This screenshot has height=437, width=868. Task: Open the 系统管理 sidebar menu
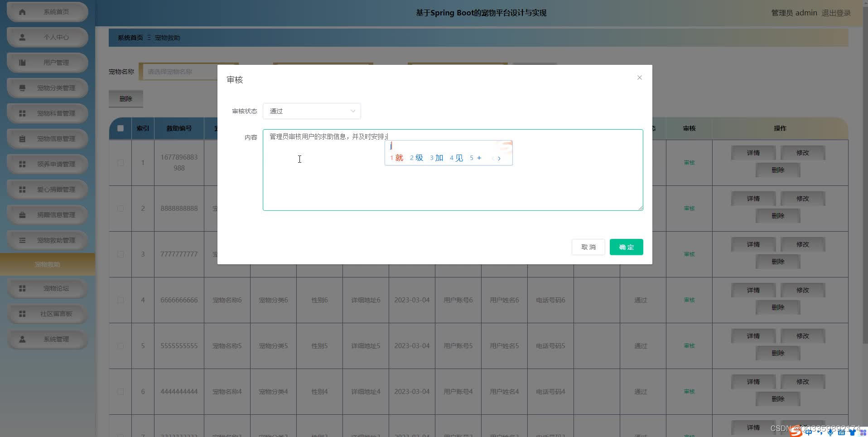pos(48,339)
